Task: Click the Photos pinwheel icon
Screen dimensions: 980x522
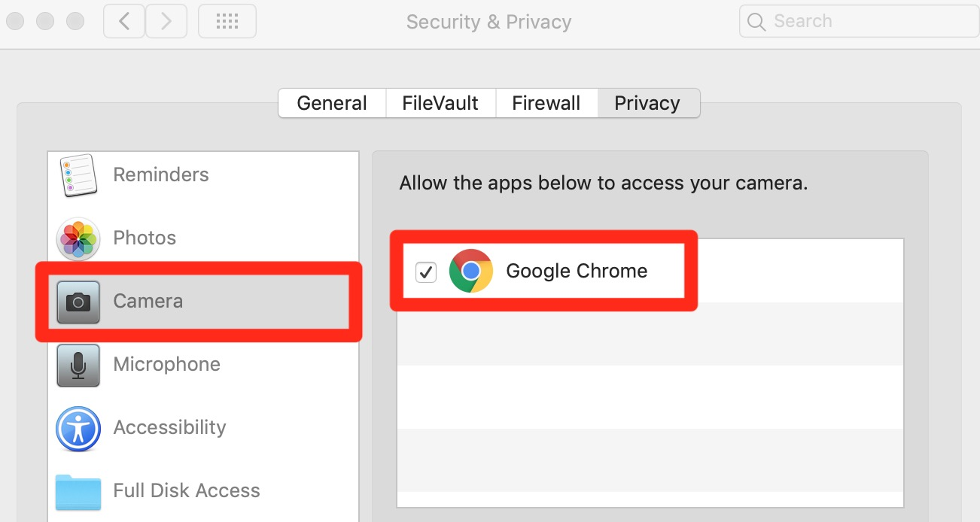Action: [78, 238]
